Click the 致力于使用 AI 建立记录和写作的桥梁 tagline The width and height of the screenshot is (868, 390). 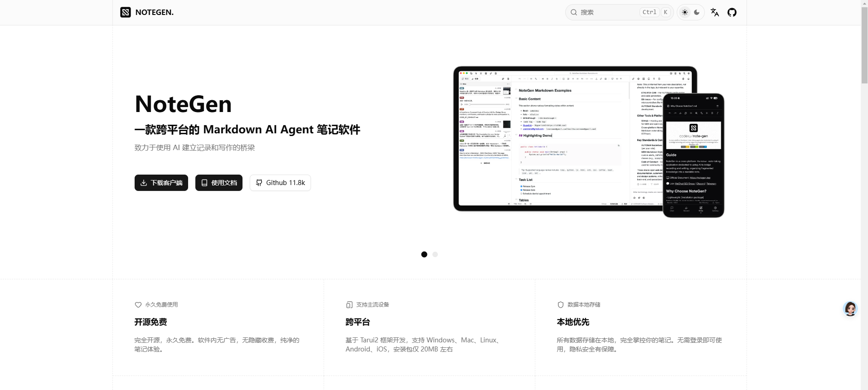(x=194, y=147)
